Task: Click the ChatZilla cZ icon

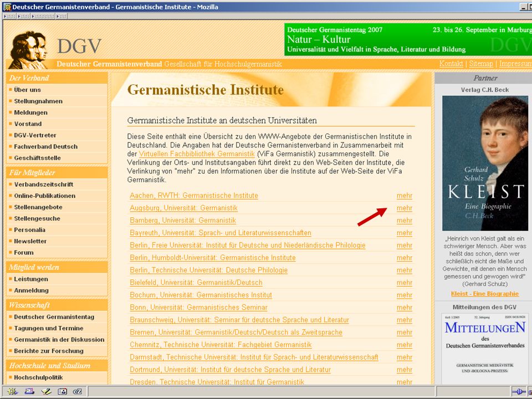Action: 78,391
